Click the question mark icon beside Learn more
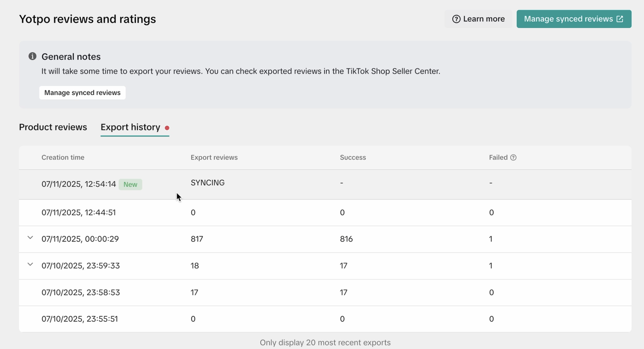The image size is (644, 349). coord(456,19)
